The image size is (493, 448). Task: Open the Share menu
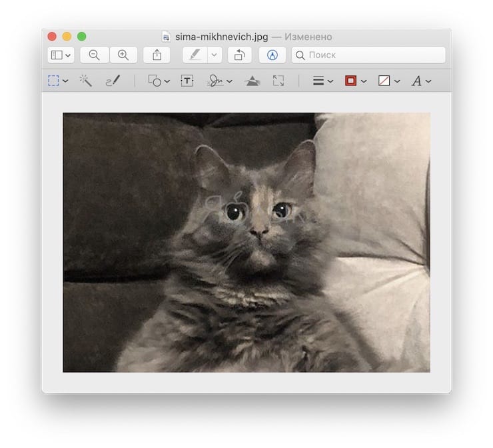click(157, 55)
